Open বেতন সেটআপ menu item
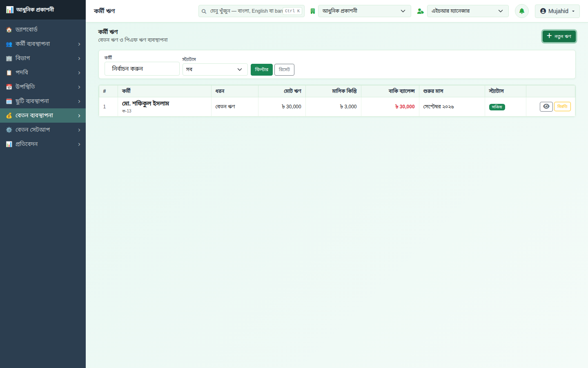This screenshot has width=588, height=368. 43,130
